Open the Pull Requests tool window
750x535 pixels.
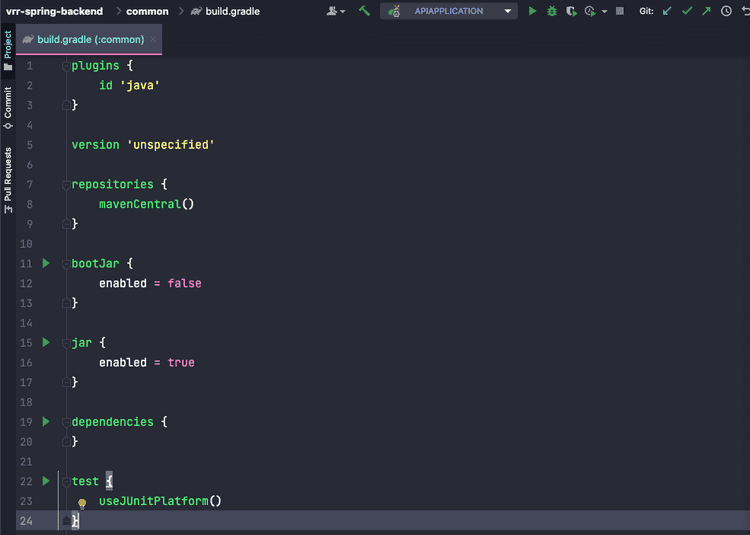pyautogui.click(x=8, y=180)
